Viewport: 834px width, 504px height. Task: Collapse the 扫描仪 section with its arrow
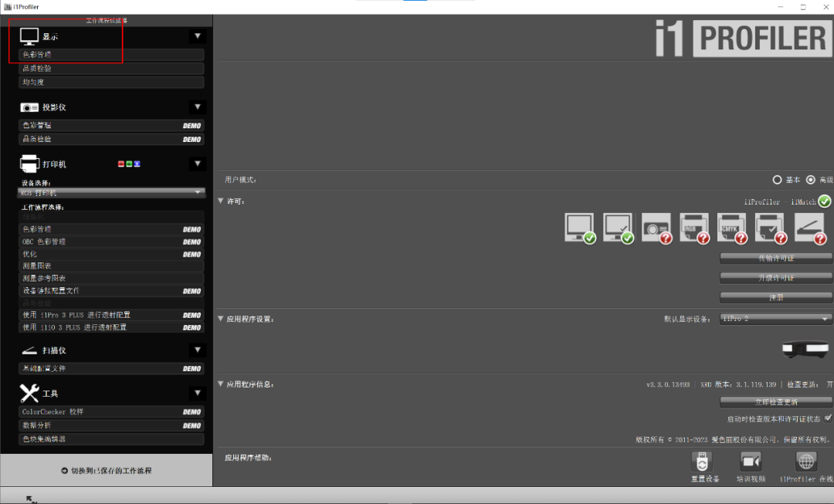[x=198, y=350]
